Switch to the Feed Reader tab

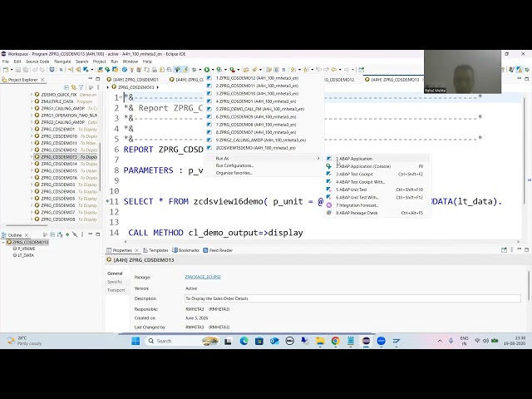point(218,250)
